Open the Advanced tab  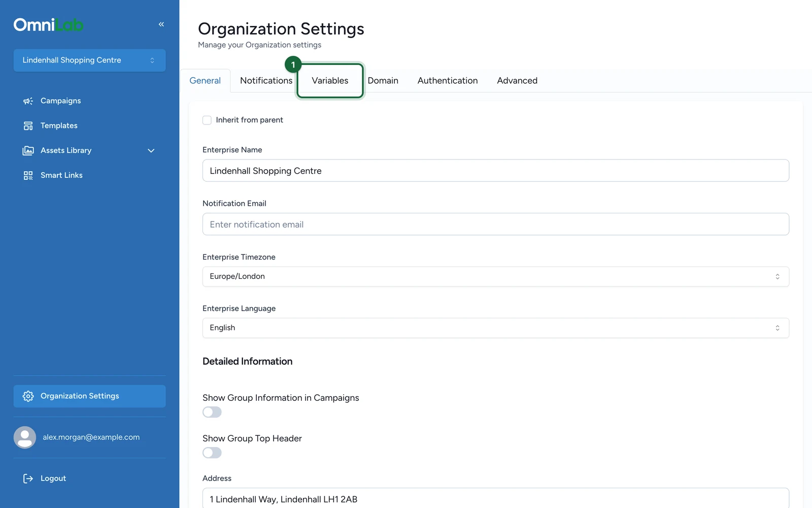click(x=517, y=81)
